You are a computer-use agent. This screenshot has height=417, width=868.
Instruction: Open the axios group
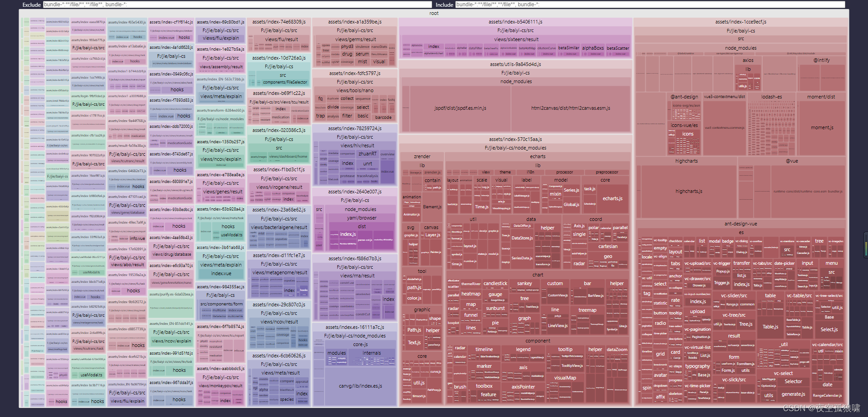pos(748,60)
